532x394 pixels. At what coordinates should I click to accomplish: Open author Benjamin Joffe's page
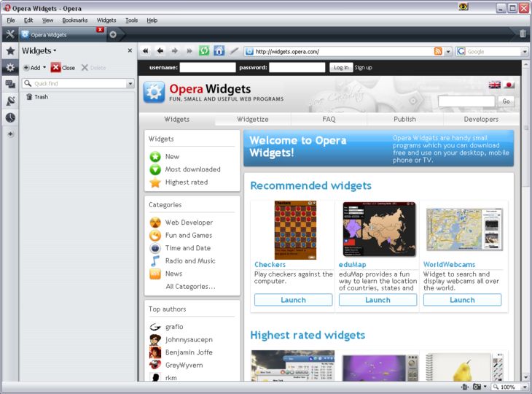tap(189, 352)
